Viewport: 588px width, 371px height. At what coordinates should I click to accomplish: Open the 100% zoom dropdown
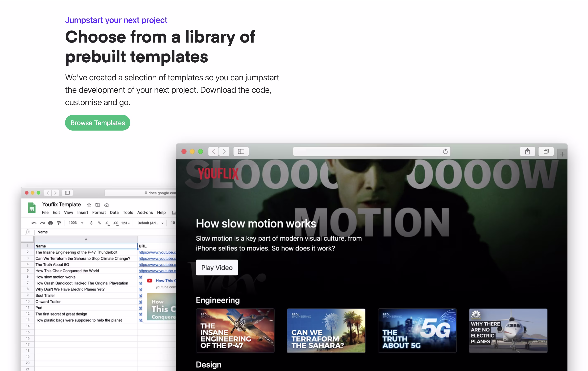76,223
